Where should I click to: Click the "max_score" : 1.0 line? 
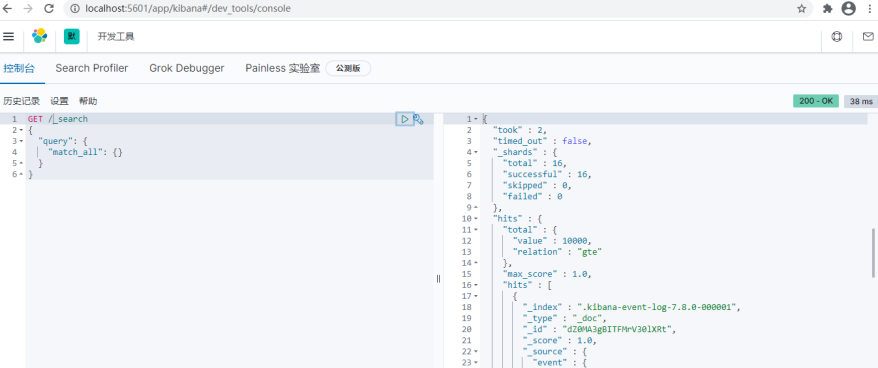pyautogui.click(x=547, y=274)
